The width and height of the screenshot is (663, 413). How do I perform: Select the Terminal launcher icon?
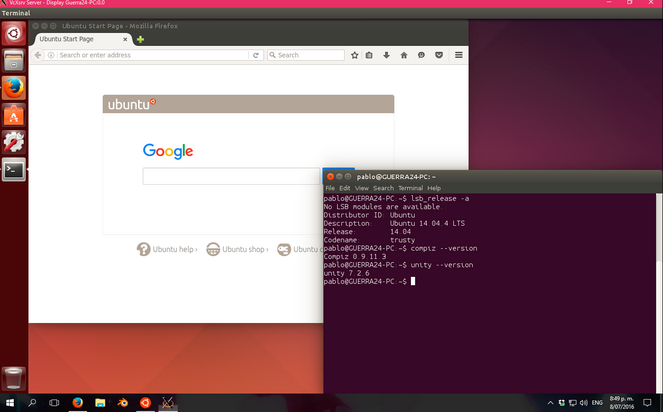[14, 170]
